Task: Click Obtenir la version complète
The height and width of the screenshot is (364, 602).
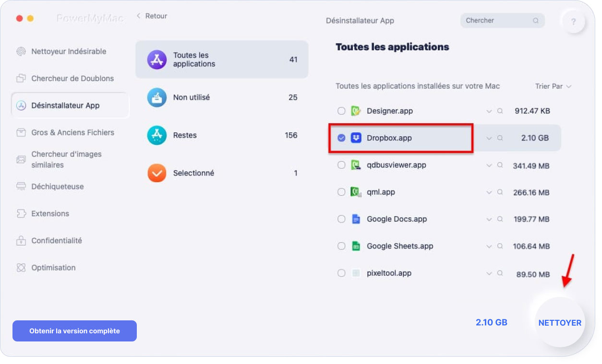Action: point(74,330)
